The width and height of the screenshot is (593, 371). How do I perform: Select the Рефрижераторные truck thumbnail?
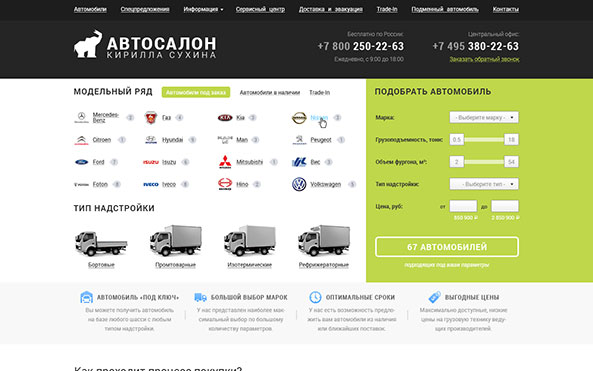click(324, 241)
